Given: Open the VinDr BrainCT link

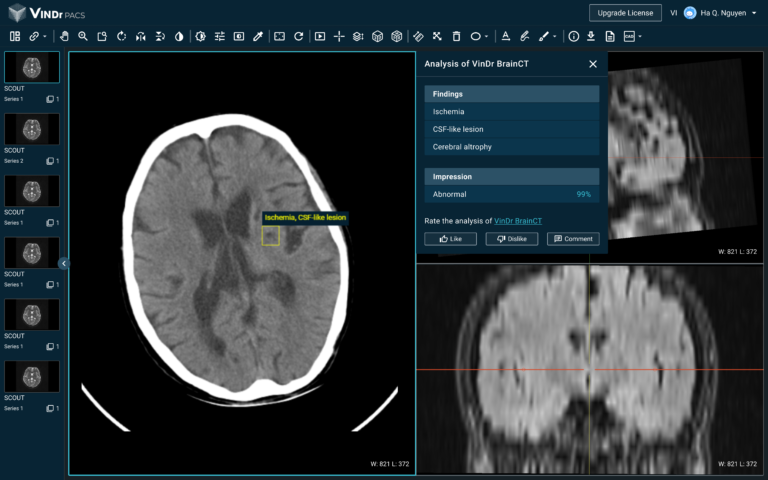Looking at the screenshot, I should 518,221.
